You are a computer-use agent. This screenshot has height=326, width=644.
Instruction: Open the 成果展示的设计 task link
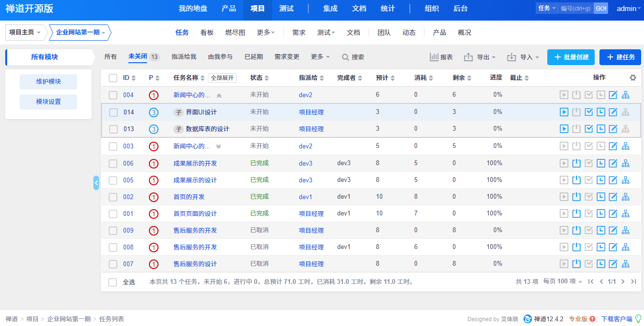[x=195, y=180]
